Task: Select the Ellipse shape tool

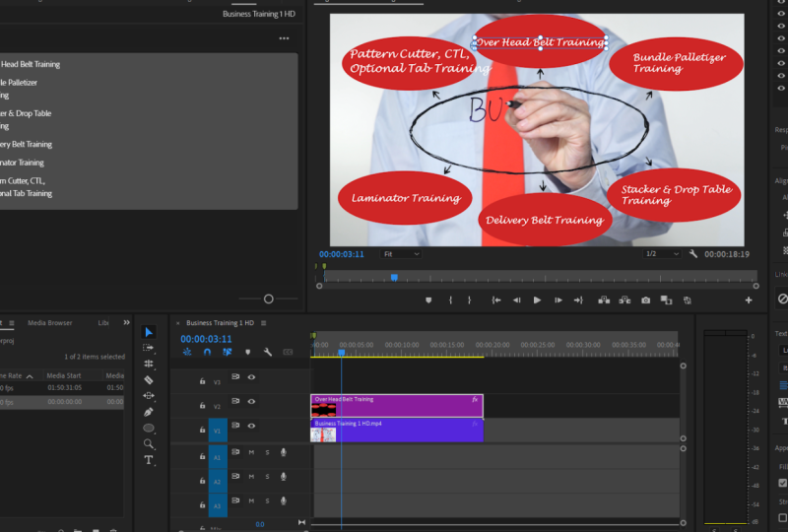Action: tap(149, 428)
